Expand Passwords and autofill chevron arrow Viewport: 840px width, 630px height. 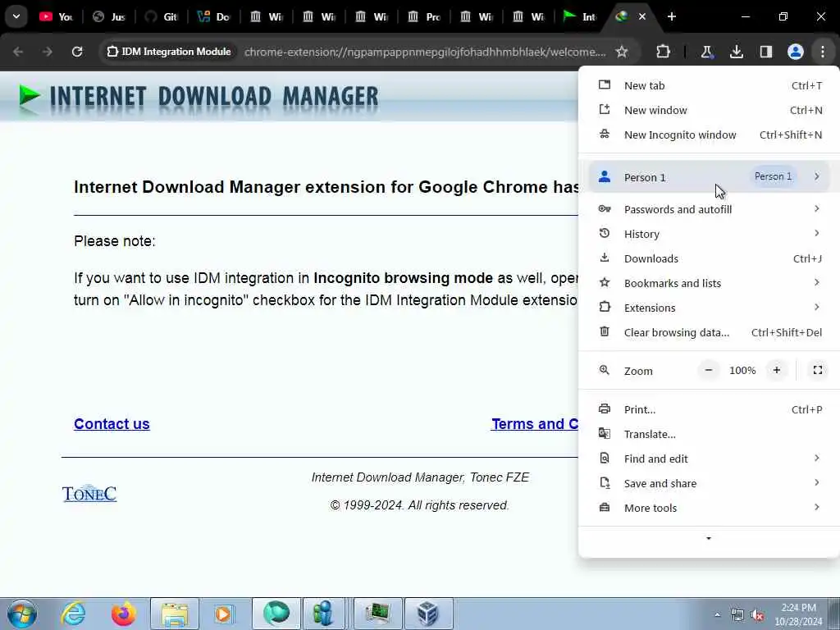point(816,209)
